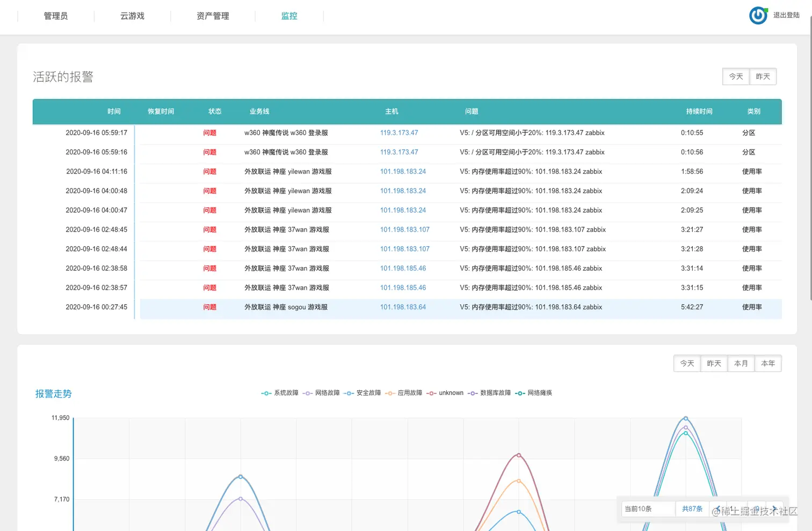Toggle 网络故障 series in chart legend
The height and width of the screenshot is (531, 812).
321,393
